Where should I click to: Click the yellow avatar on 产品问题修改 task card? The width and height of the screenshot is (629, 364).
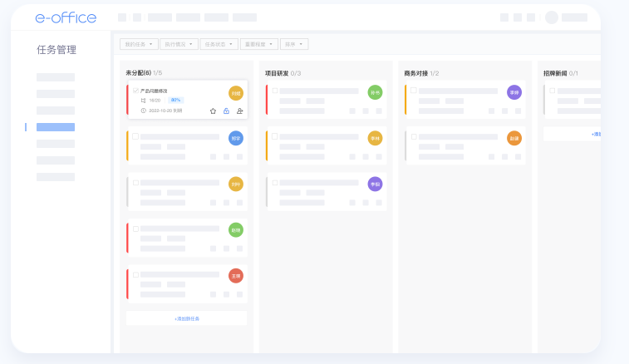(x=236, y=93)
